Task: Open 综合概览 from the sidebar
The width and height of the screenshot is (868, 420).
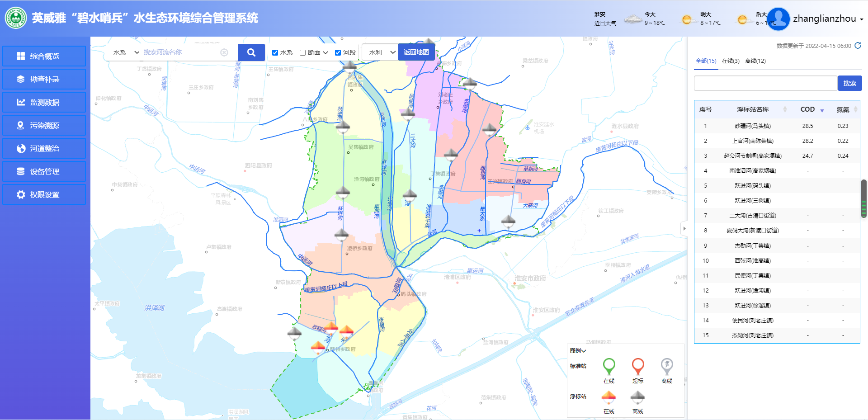Action: [x=44, y=56]
